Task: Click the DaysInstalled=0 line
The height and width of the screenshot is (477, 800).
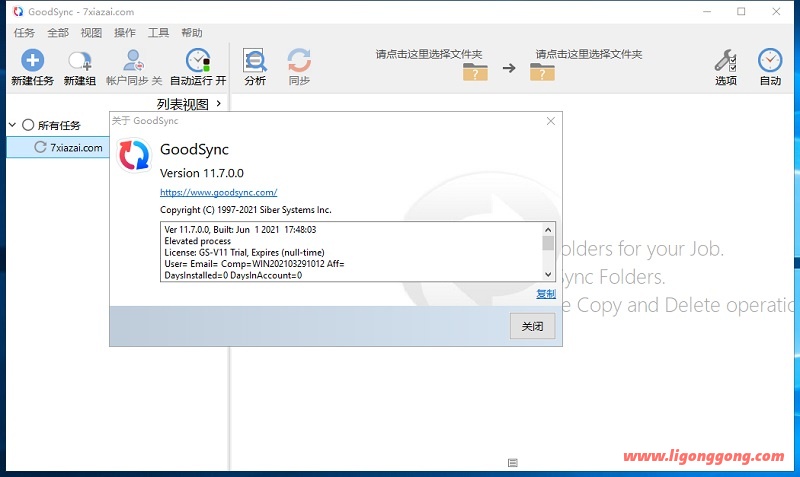Action: pos(233,275)
